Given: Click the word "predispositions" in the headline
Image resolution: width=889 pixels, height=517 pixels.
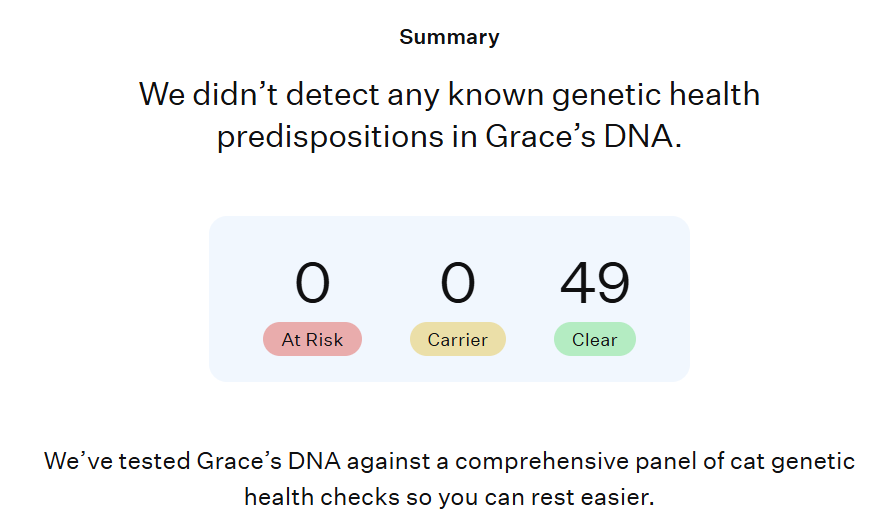Looking at the screenshot, I should [x=330, y=137].
